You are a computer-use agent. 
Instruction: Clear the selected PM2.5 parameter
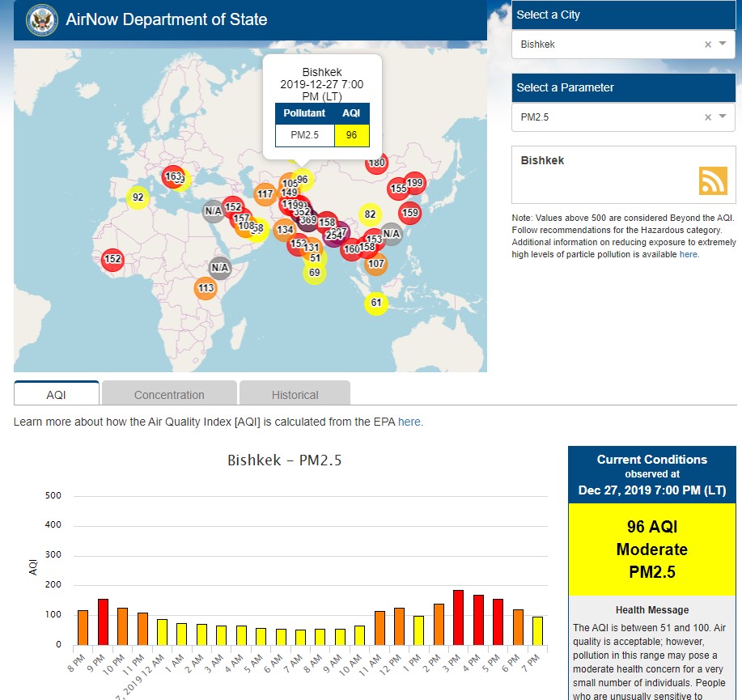tap(707, 117)
